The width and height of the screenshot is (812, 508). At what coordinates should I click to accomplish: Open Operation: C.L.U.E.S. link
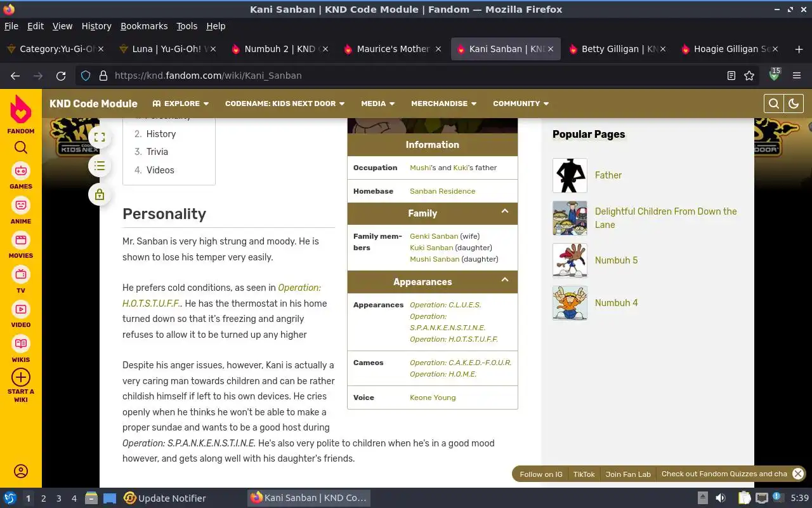[x=445, y=305]
